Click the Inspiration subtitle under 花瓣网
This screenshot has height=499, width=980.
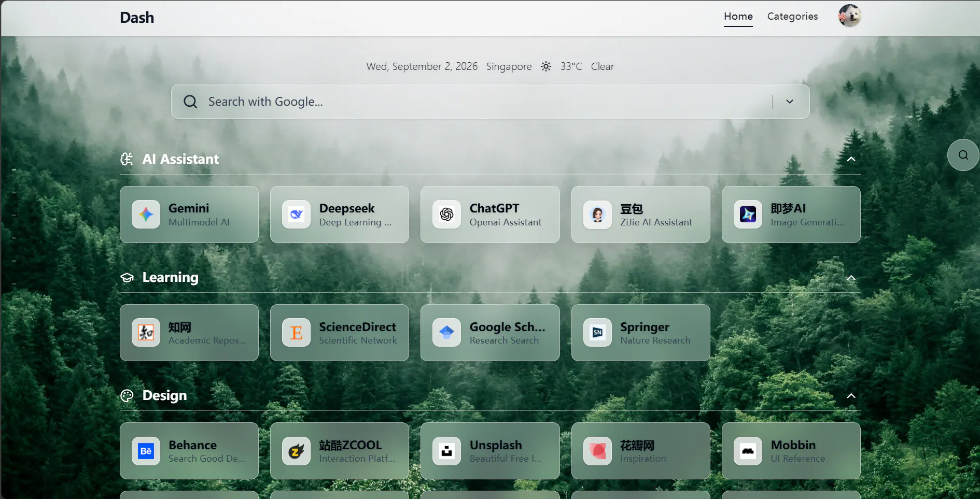click(x=643, y=459)
